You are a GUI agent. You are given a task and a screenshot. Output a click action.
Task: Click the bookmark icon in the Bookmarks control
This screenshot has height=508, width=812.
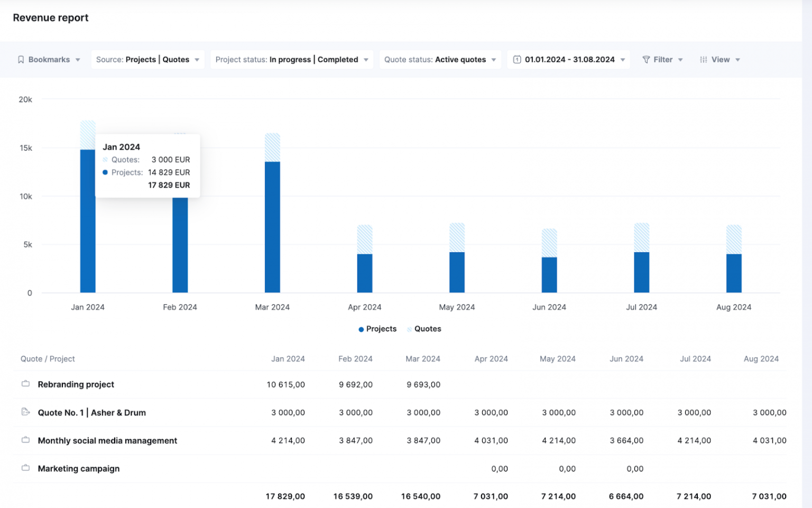pyautogui.click(x=21, y=59)
